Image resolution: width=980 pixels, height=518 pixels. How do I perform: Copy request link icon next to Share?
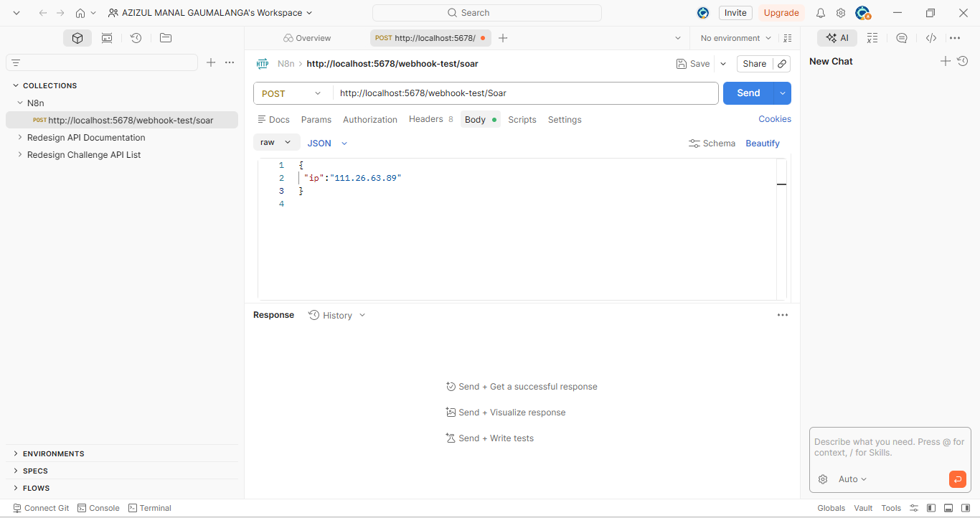click(782, 64)
